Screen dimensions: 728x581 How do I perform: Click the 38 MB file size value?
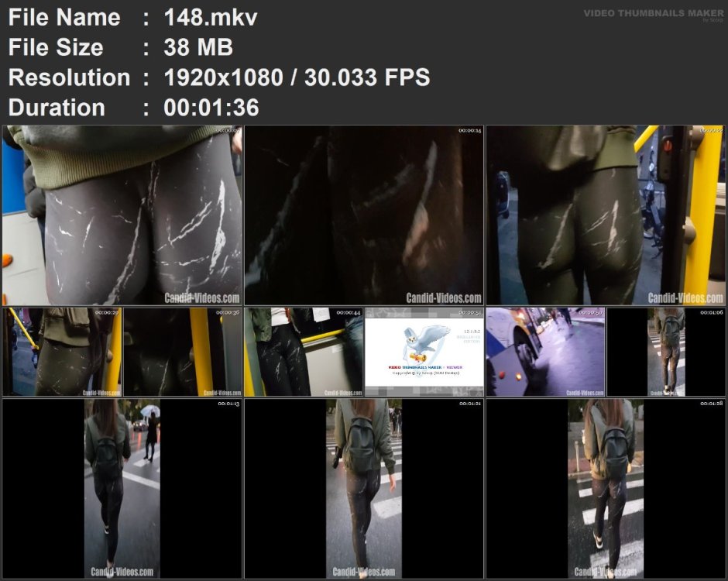pyautogui.click(x=198, y=47)
